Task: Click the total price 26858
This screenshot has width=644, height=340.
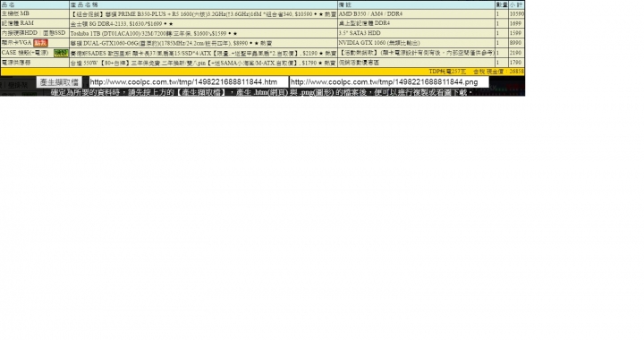Action: [x=517, y=72]
